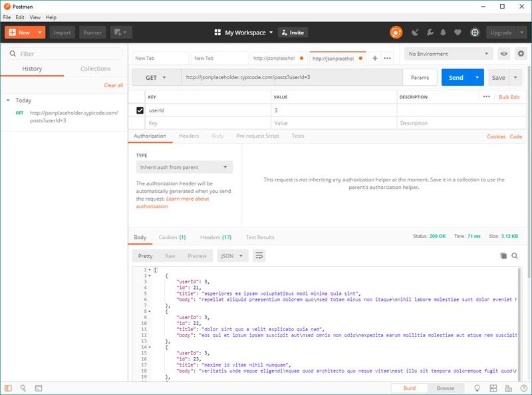Viewport: 532px width, 395px height.
Task: Open the interceptor satellite icon
Action: click(x=415, y=33)
